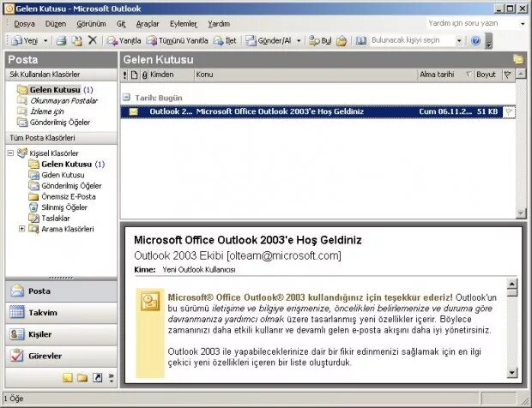532x408 pixels.
Task: Click the reading pane scroll down arrow
Action: point(512,372)
